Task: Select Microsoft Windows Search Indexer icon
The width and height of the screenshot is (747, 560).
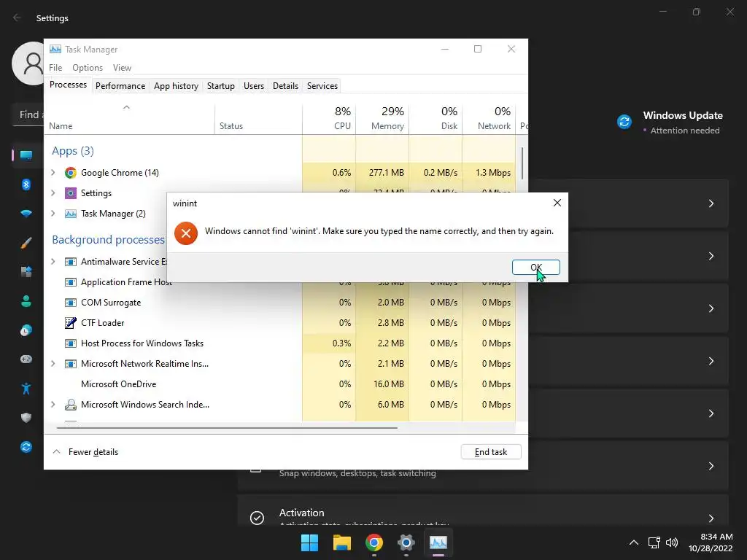Action: (71, 404)
